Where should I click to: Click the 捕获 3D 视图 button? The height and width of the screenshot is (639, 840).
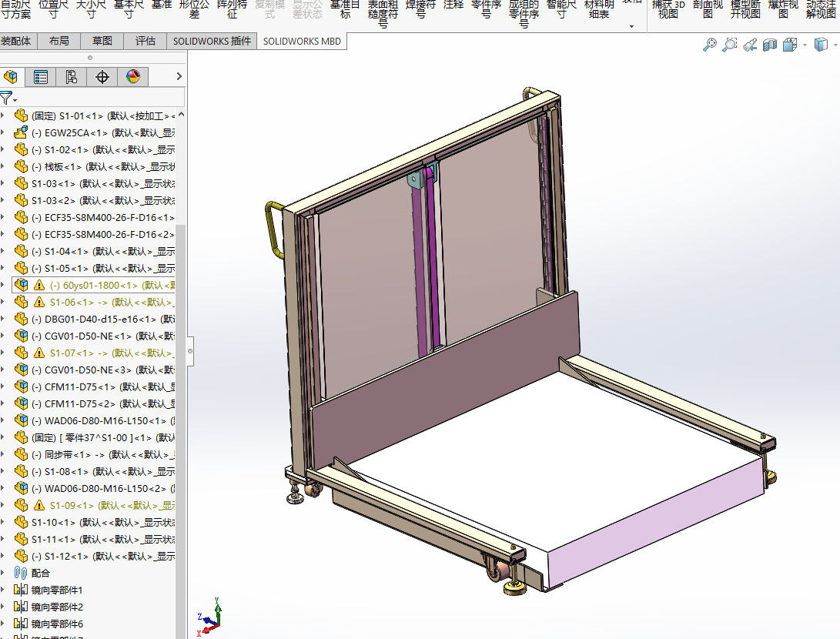668,10
